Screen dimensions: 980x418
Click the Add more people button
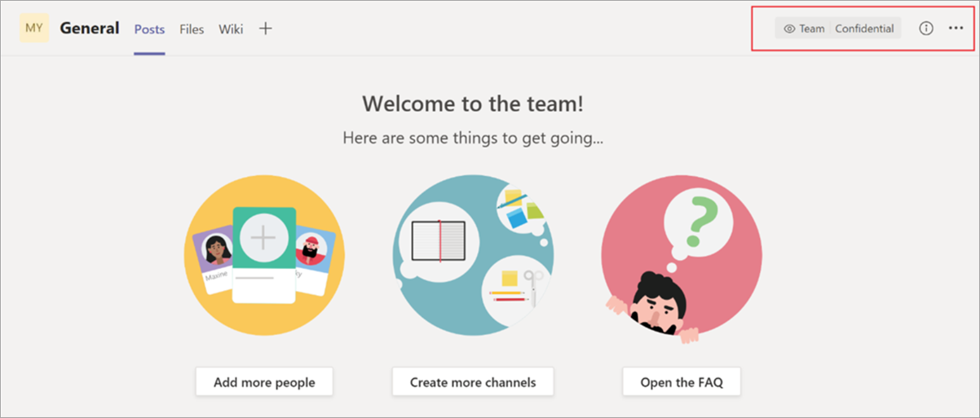(x=264, y=381)
